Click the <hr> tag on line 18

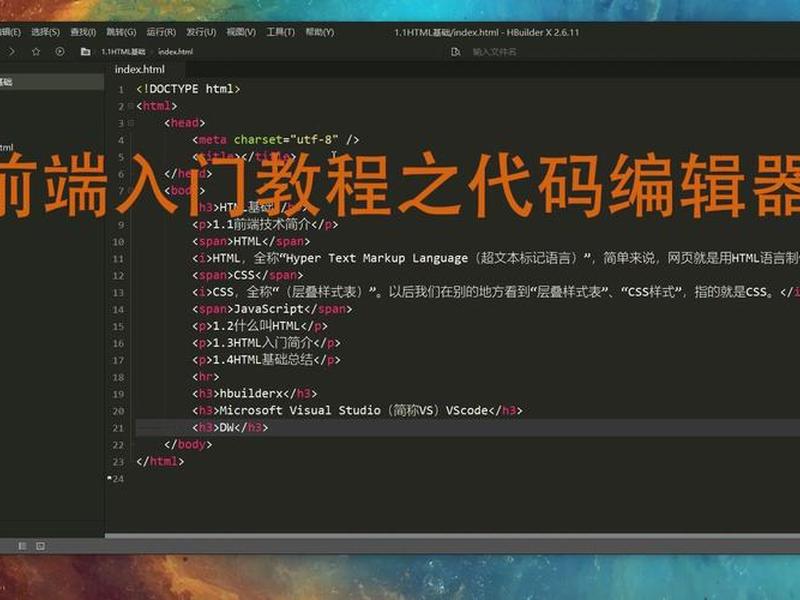[x=206, y=377]
